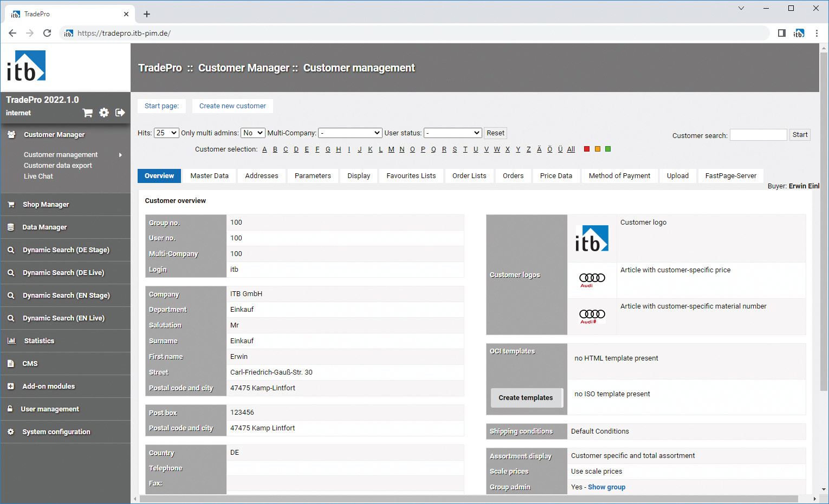Image resolution: width=829 pixels, height=504 pixels.
Task: Click the Dynamic Search (DE Live) magnifier icon
Action: pyautogui.click(x=11, y=273)
